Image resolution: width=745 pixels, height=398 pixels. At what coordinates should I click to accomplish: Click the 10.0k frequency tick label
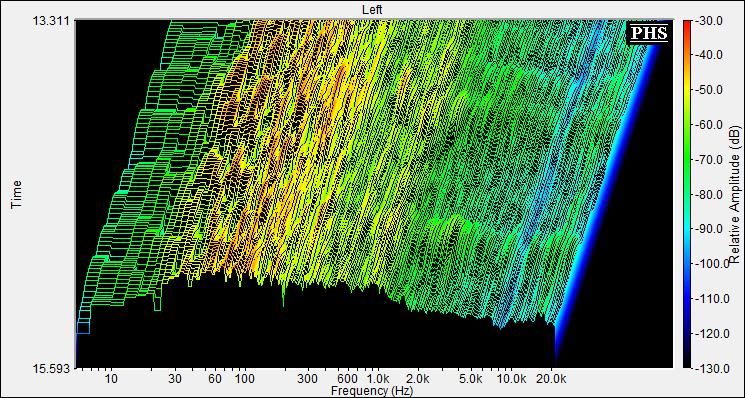pos(513,379)
